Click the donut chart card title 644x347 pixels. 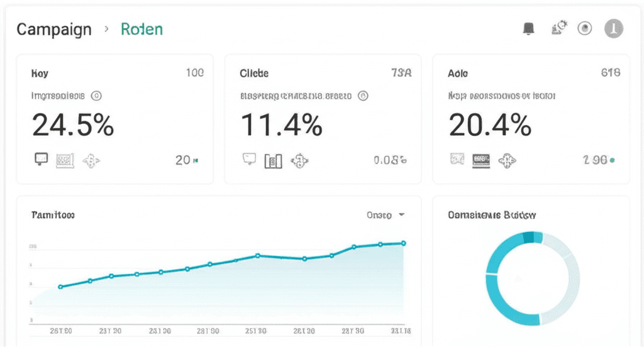pyautogui.click(x=492, y=215)
